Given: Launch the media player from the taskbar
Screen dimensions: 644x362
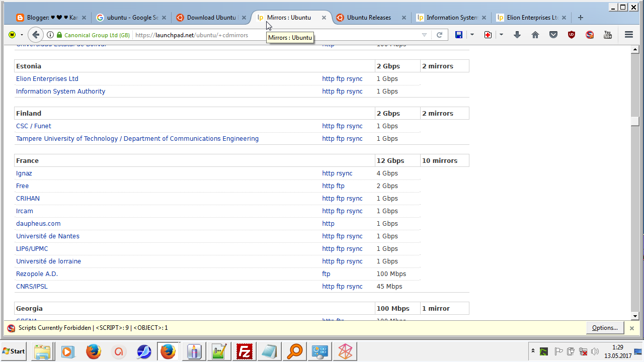Looking at the screenshot, I should (68, 351).
